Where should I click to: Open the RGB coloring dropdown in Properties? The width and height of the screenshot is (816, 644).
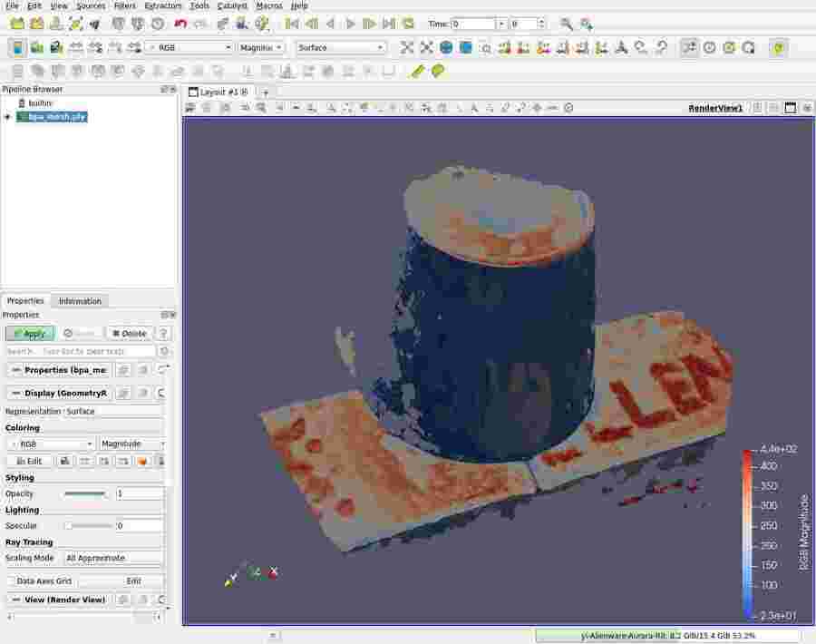tap(51, 444)
